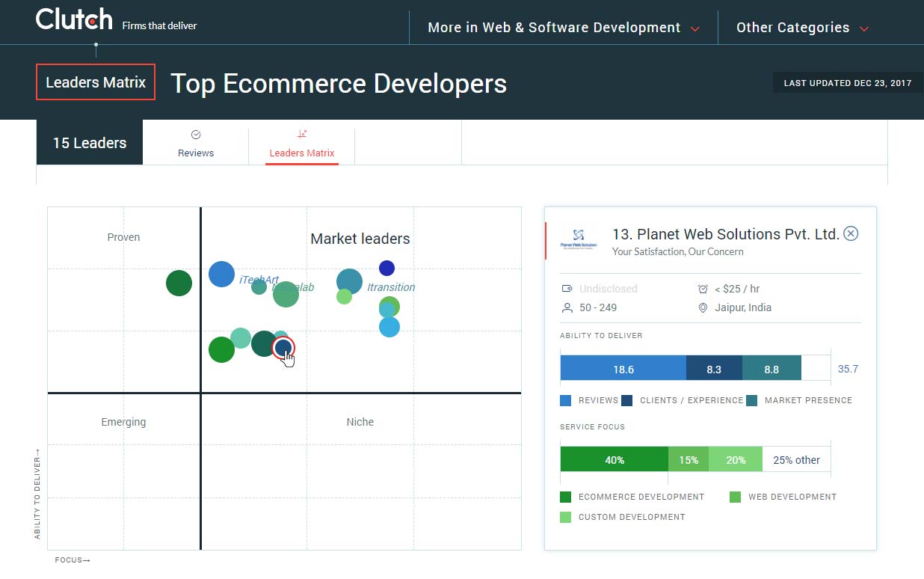Click the "Undisclosed" project size text
Viewport: 924px width, 579px height.
point(609,289)
